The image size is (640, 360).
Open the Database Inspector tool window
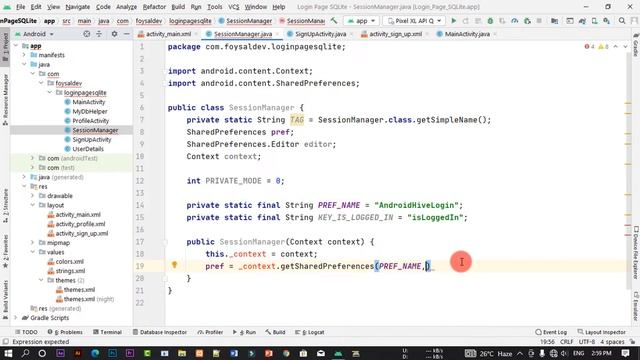[160, 332]
